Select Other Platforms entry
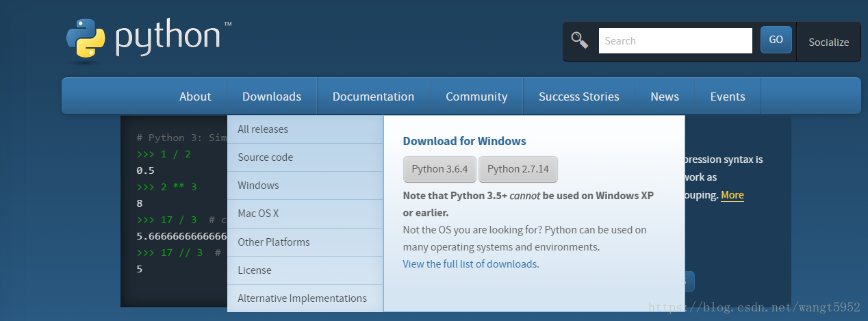868x321 pixels. pyautogui.click(x=305, y=242)
